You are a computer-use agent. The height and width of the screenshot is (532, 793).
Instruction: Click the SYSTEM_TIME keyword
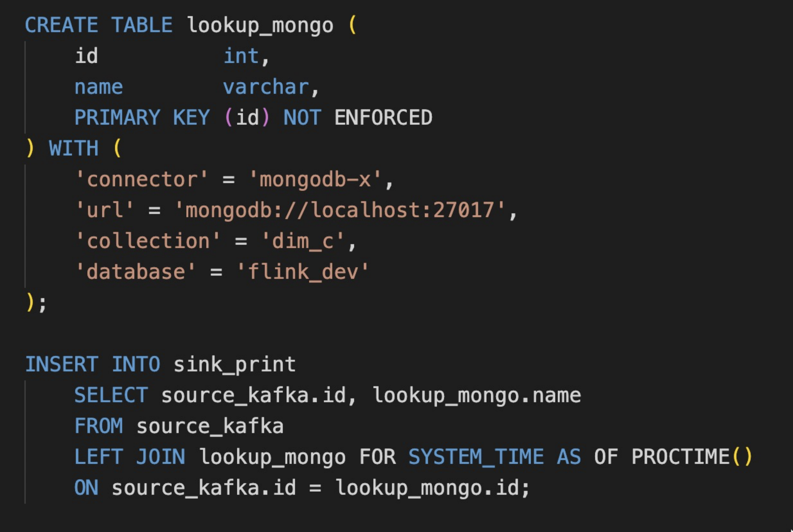pos(476,457)
